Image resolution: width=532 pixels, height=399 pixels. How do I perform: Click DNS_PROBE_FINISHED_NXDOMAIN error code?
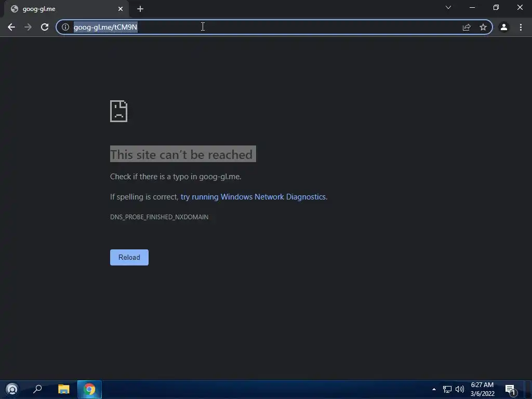(x=159, y=217)
